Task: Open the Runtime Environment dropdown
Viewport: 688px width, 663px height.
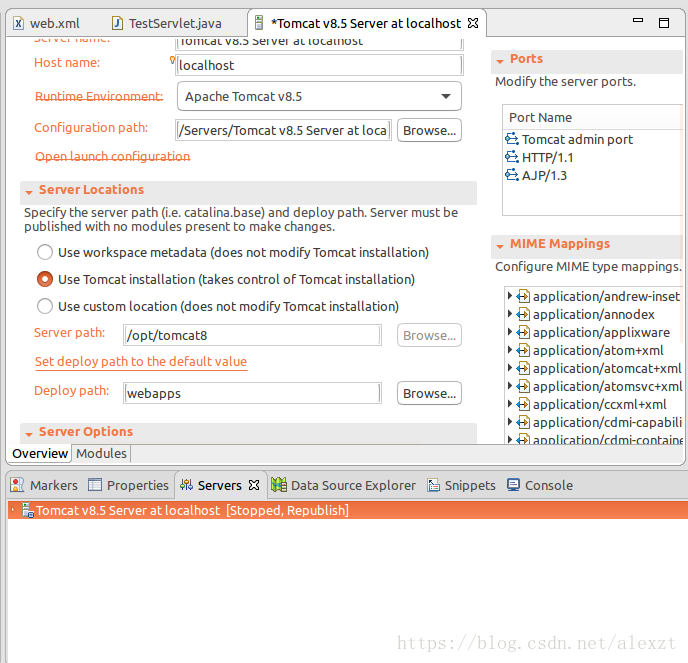Action: click(x=319, y=96)
